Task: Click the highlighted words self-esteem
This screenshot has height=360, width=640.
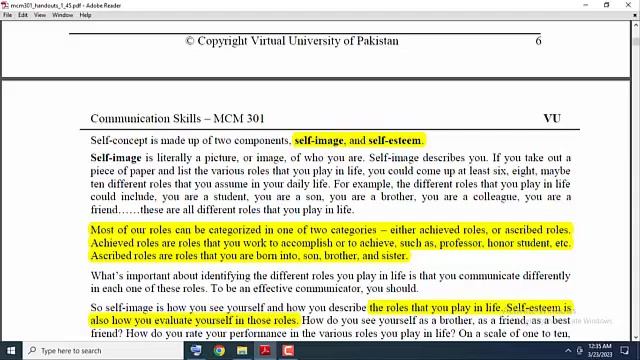Action: click(394, 140)
